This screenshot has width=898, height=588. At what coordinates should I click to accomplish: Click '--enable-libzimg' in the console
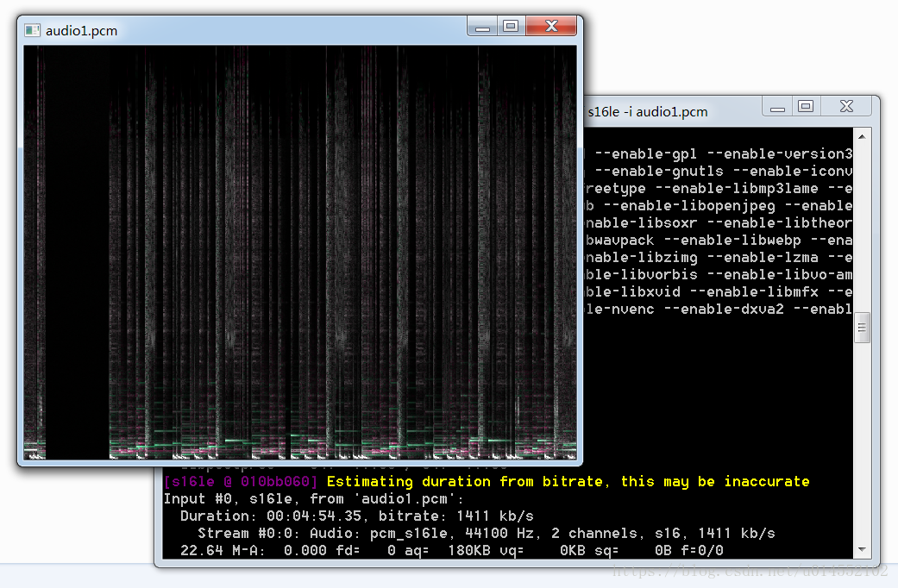coord(642,257)
